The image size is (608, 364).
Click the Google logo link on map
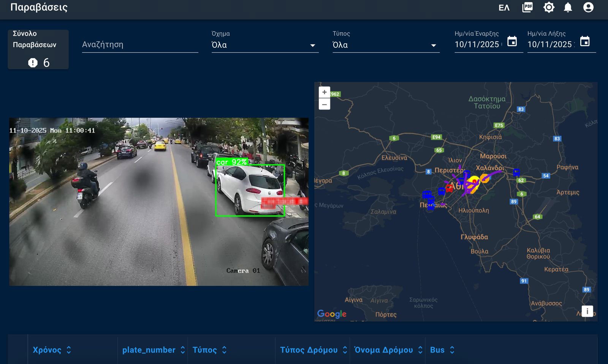click(x=332, y=314)
